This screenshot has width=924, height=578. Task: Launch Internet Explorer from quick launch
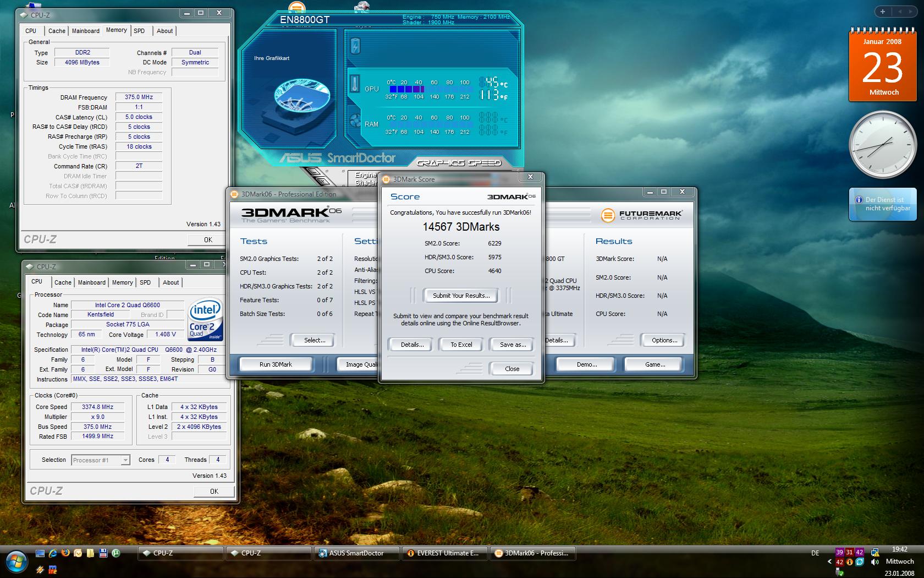53,553
